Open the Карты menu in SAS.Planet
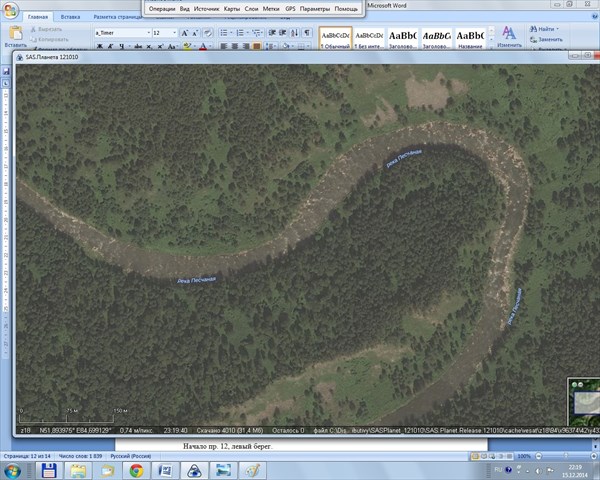 pos(232,8)
